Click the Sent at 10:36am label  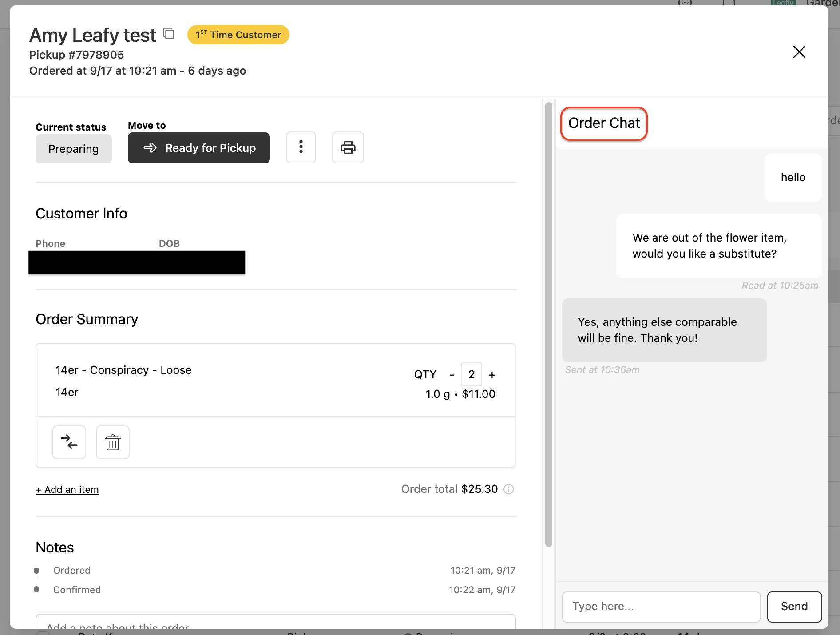point(602,369)
